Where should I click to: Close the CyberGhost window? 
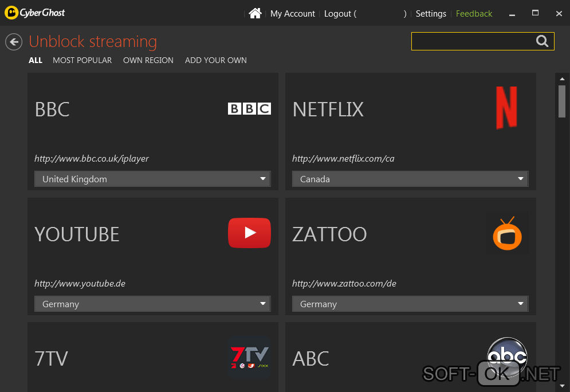[559, 13]
